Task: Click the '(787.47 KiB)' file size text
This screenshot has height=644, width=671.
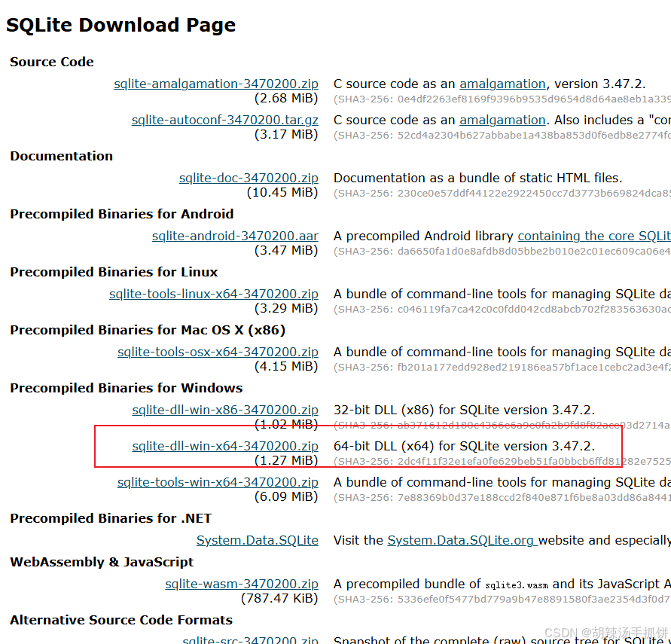Action: coord(280,598)
